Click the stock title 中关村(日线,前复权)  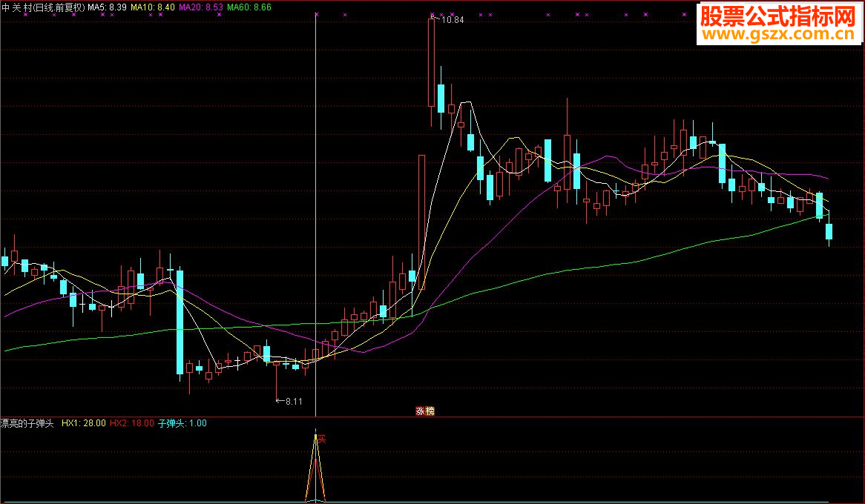coord(44,7)
